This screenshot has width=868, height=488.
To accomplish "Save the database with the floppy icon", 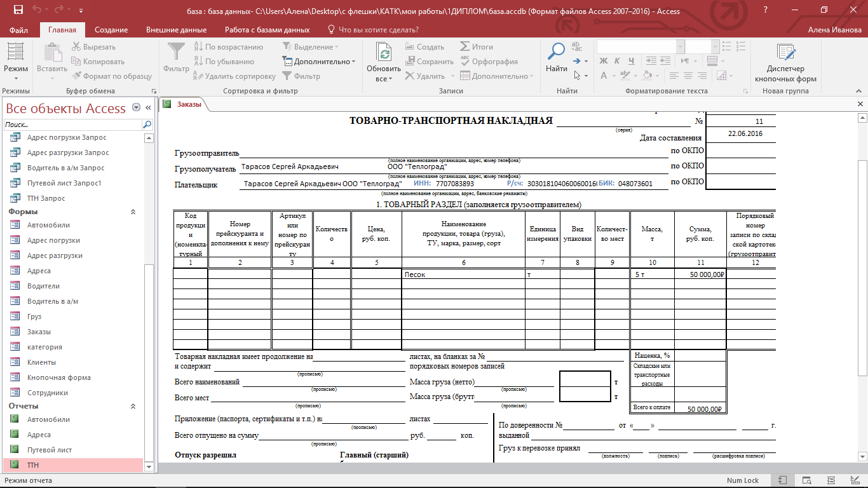I will pyautogui.click(x=18, y=10).
